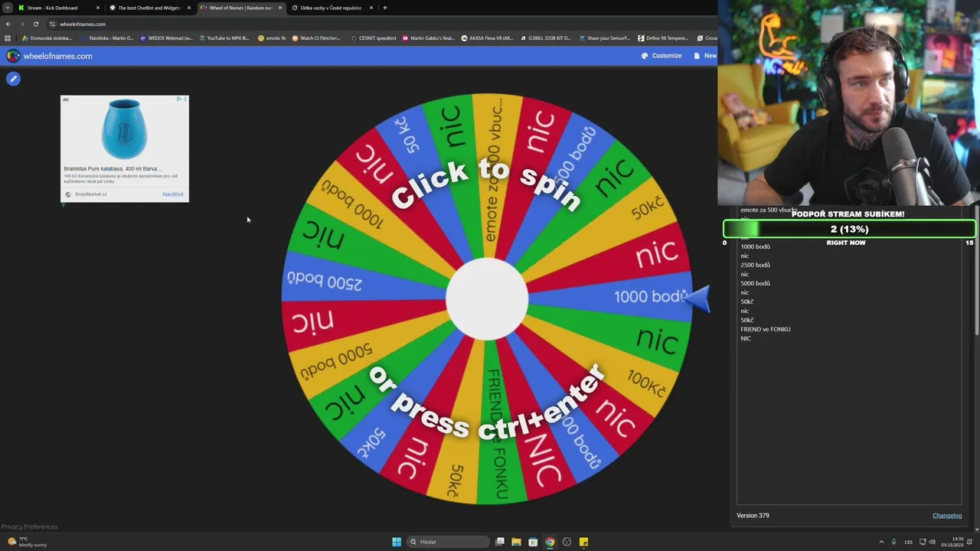
Task: Click the wheelofnames.com logo
Action: click(x=49, y=56)
